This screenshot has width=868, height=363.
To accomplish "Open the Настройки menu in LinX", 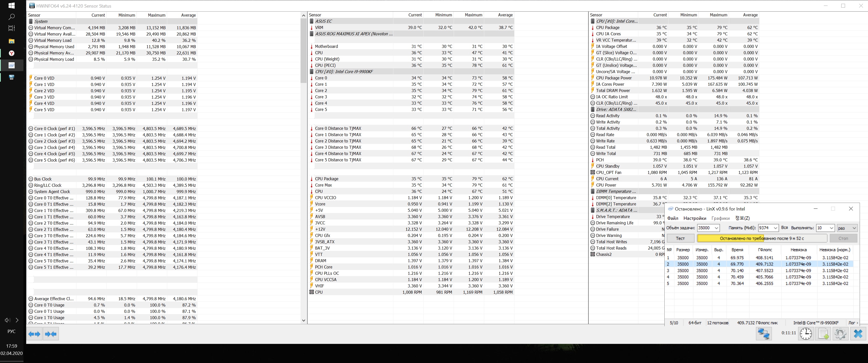I will pos(694,218).
